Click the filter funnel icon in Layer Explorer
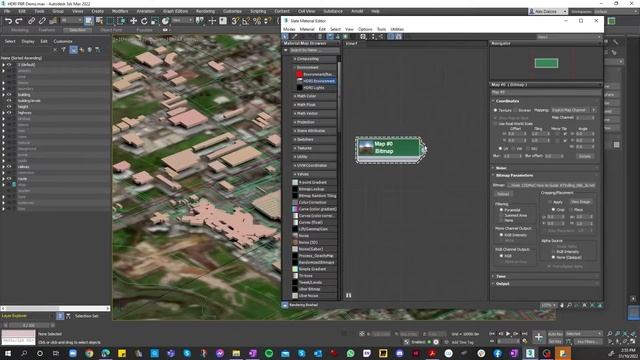This screenshot has width=640, height=360. pyautogui.click(x=64, y=50)
